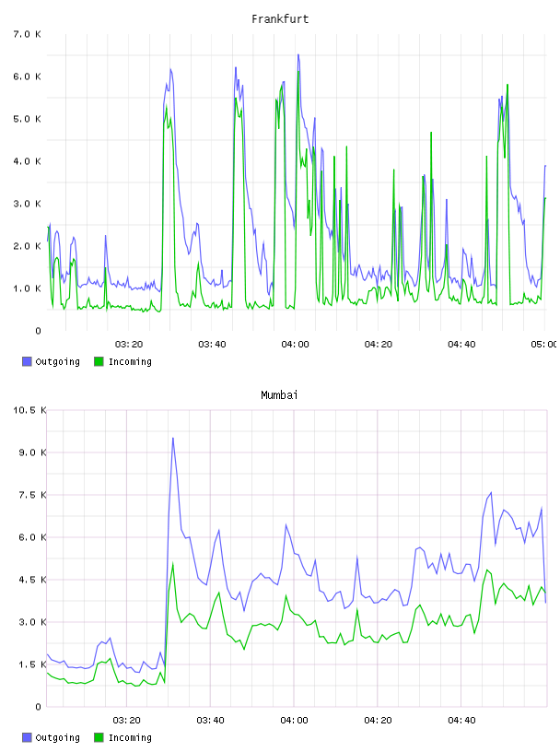
Task: Click the 05:00 time label on Frankfurt
Action: 543,345
